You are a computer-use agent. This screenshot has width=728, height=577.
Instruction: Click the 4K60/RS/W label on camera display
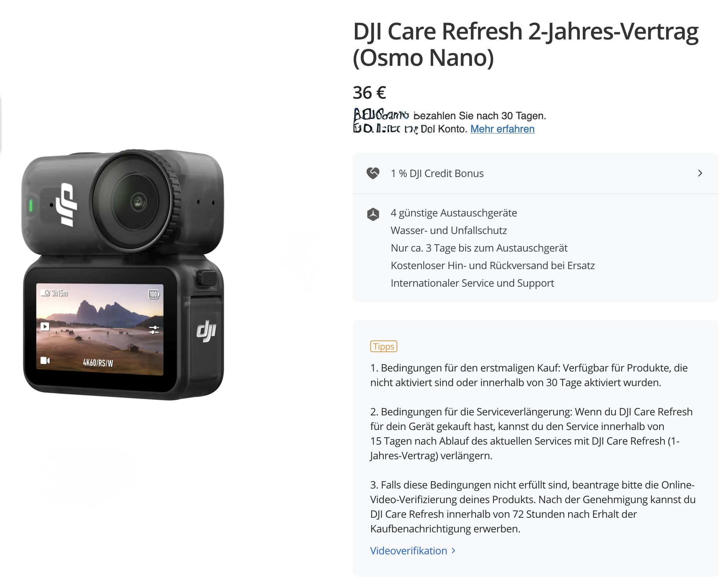click(98, 363)
